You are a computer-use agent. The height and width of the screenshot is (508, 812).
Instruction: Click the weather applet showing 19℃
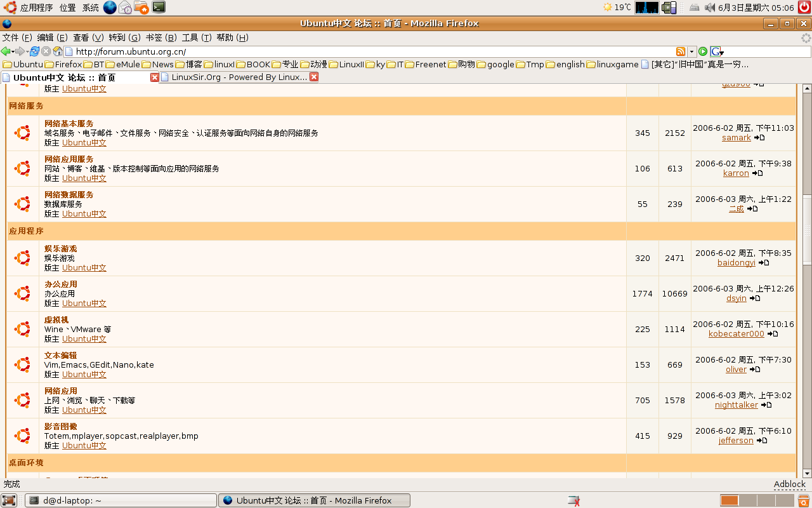point(617,8)
